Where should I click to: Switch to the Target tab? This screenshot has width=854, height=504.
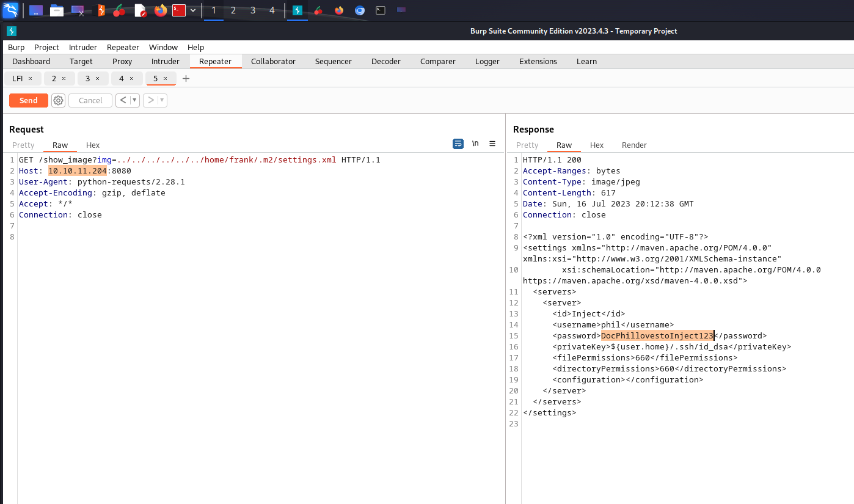click(x=81, y=61)
